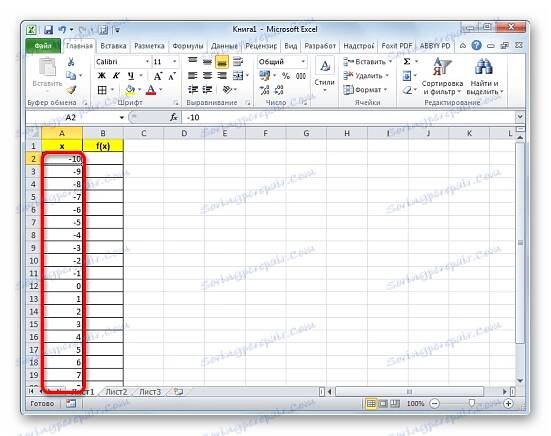Image resolution: width=551 pixels, height=436 pixels.
Task: Align text right in cell
Action: tap(222, 76)
